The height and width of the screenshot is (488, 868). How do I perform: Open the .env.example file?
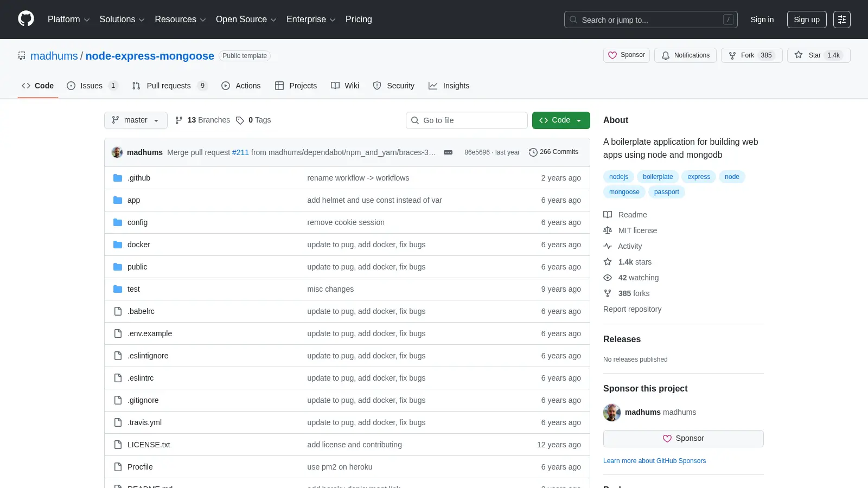tap(150, 333)
